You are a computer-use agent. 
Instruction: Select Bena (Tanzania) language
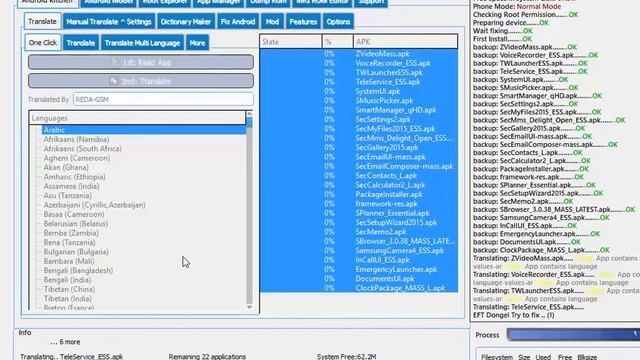coord(69,242)
